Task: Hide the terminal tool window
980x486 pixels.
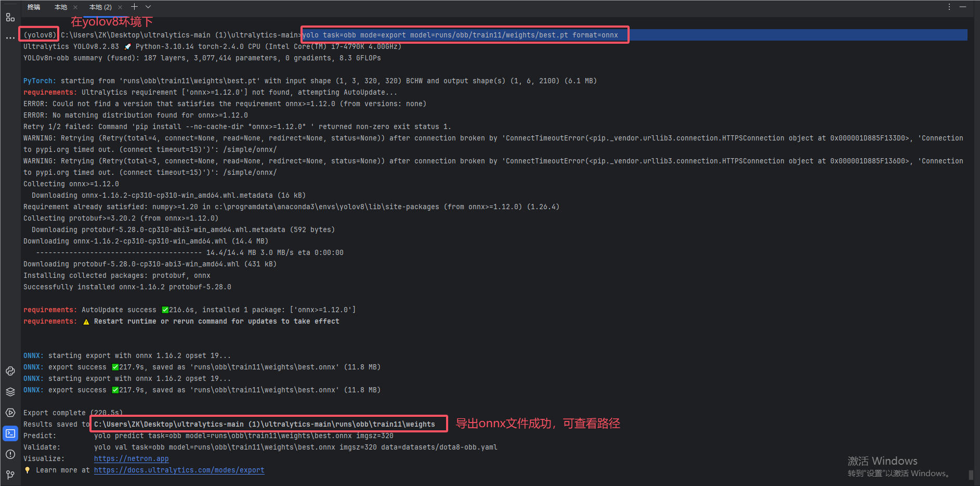Action: pos(963,7)
